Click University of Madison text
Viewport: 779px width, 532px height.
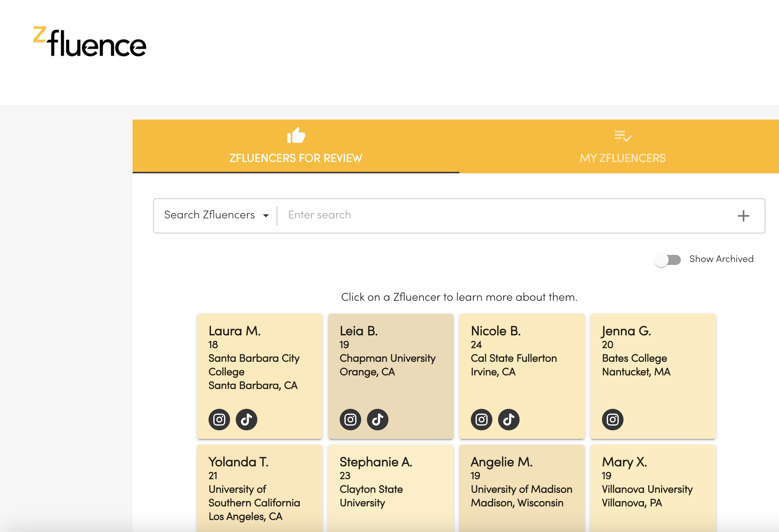(521, 489)
